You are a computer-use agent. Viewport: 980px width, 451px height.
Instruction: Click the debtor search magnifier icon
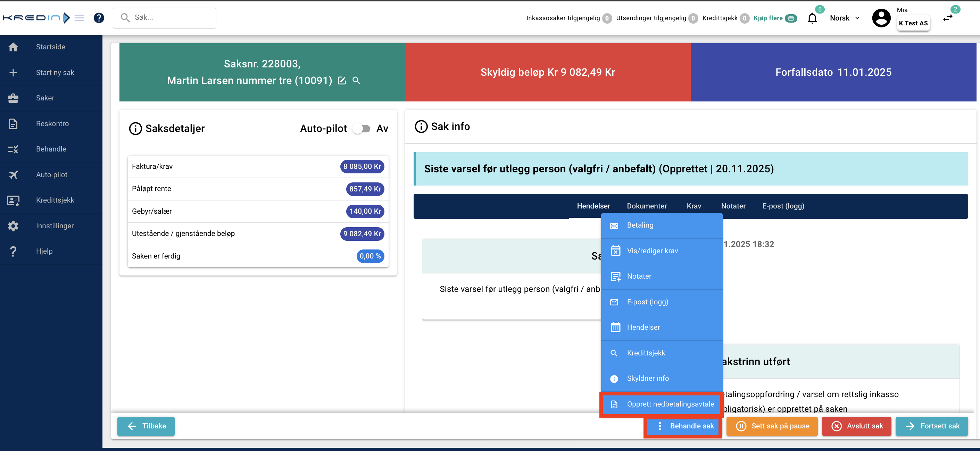click(x=356, y=81)
